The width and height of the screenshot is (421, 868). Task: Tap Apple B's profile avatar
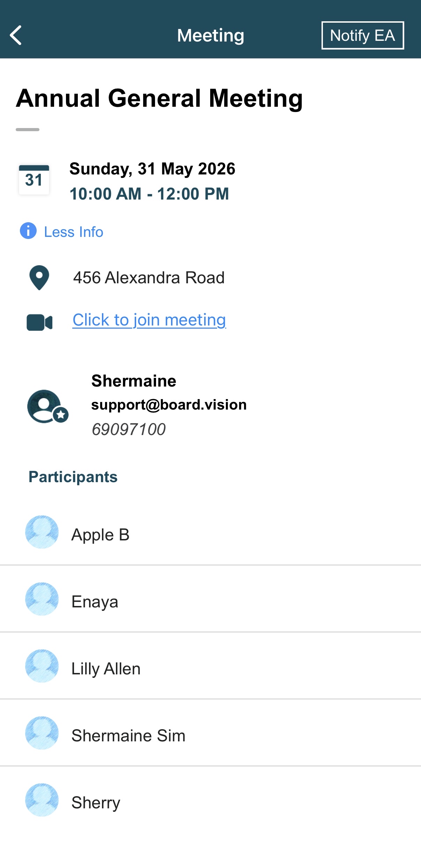pos(42,532)
